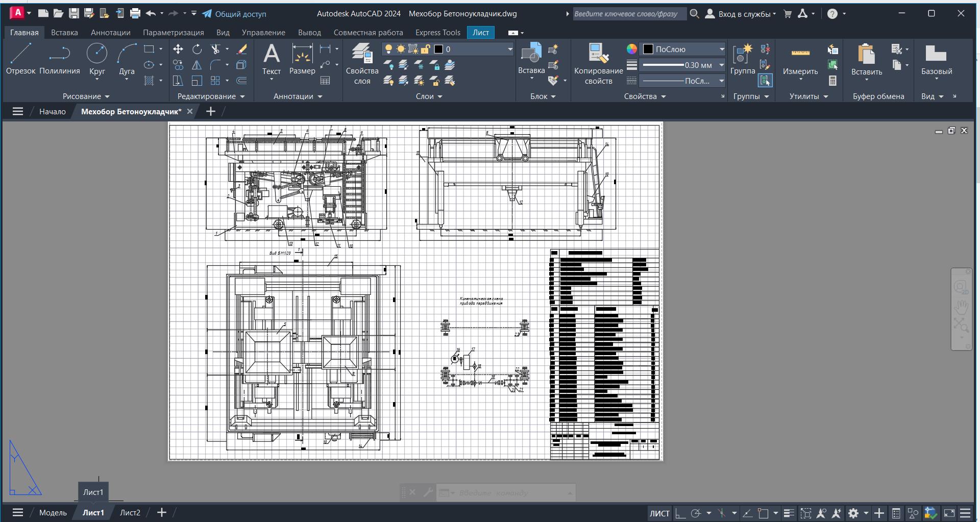This screenshot has height=522, width=980.
Task: Click the Общий доступ share button
Action: click(x=234, y=14)
